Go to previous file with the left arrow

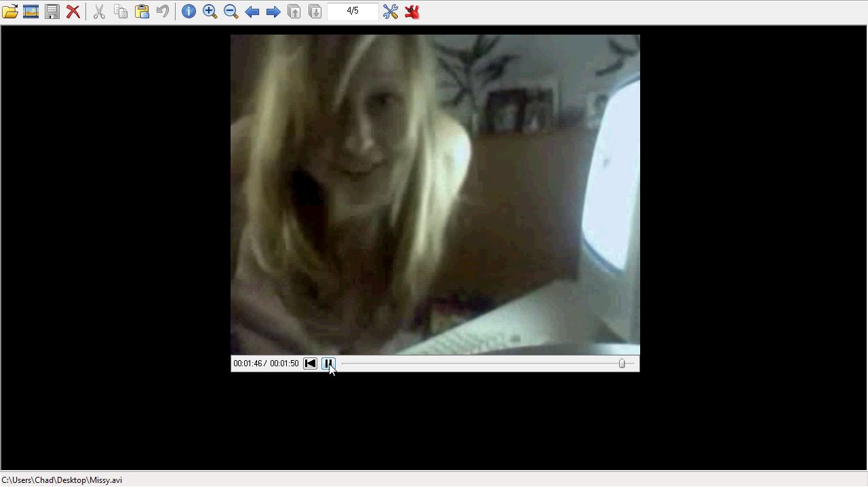(x=252, y=12)
